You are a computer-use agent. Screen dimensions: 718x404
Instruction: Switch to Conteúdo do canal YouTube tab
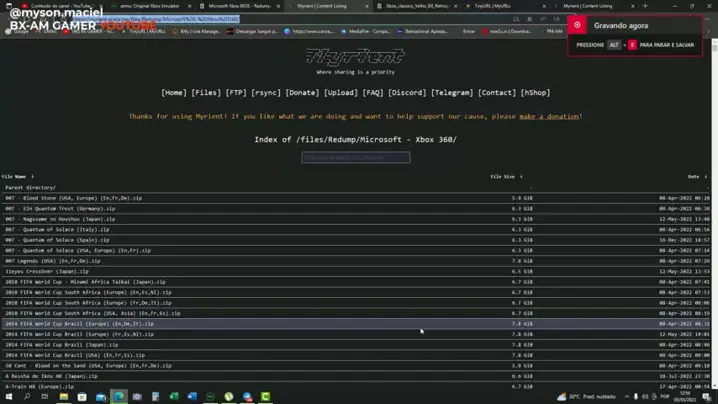tap(62, 6)
